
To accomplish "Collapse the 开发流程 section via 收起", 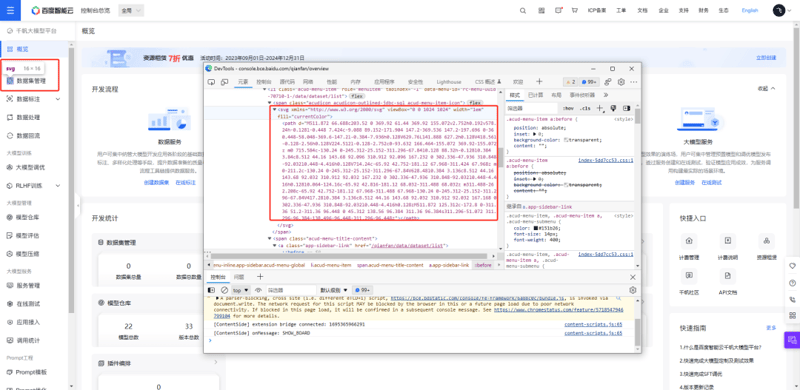I will [x=766, y=88].
